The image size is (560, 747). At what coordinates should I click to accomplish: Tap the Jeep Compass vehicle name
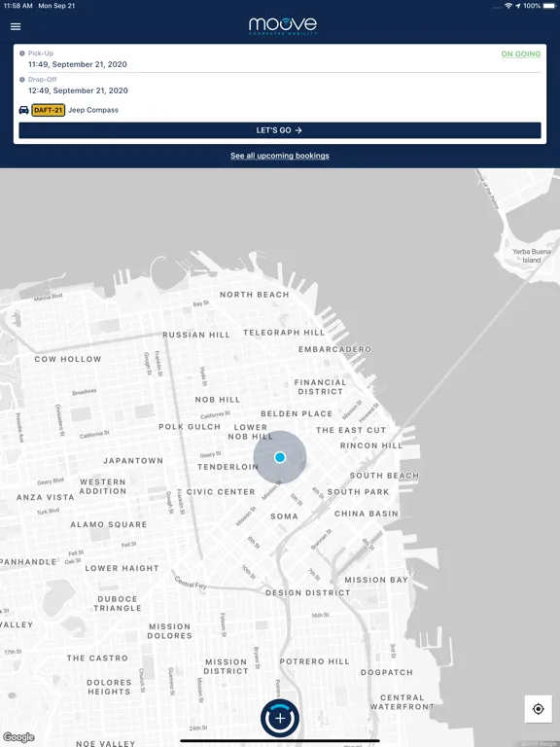[93, 110]
